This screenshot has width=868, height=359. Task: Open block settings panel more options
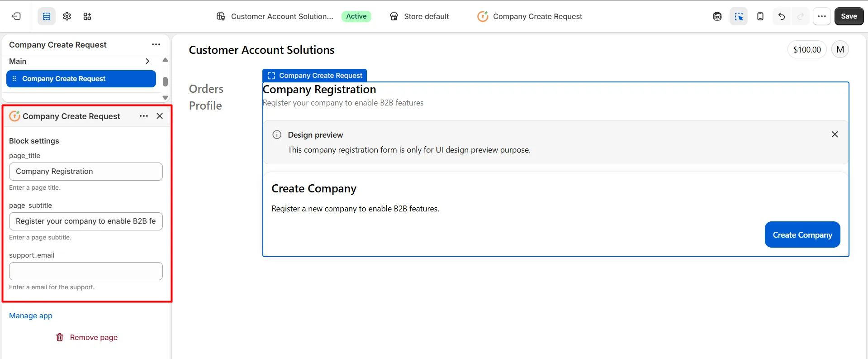(144, 116)
